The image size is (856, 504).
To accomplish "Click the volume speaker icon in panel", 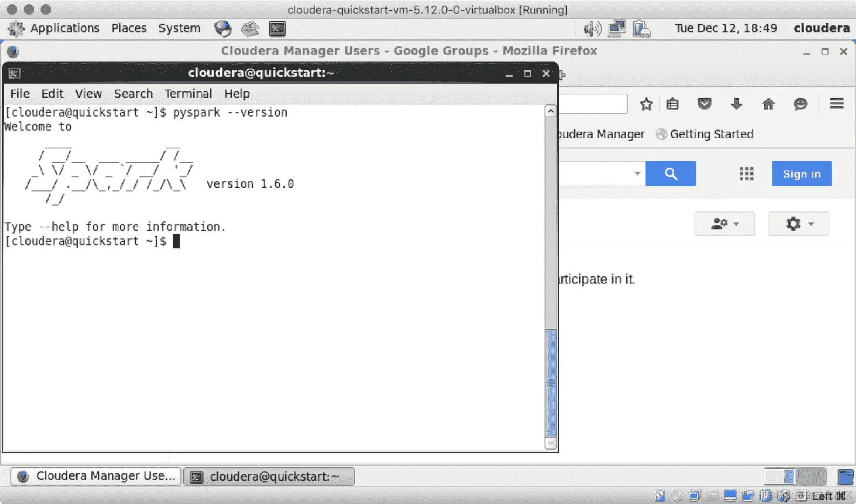I will (592, 28).
